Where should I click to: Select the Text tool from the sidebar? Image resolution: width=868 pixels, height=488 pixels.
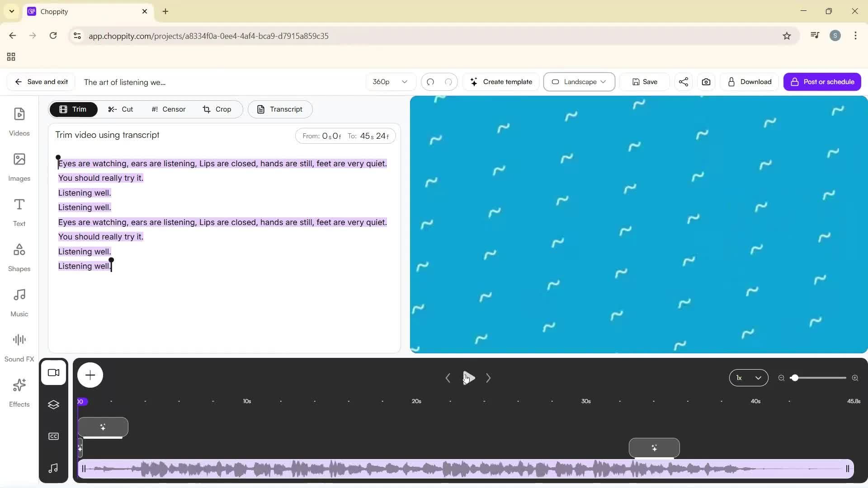[19, 211]
